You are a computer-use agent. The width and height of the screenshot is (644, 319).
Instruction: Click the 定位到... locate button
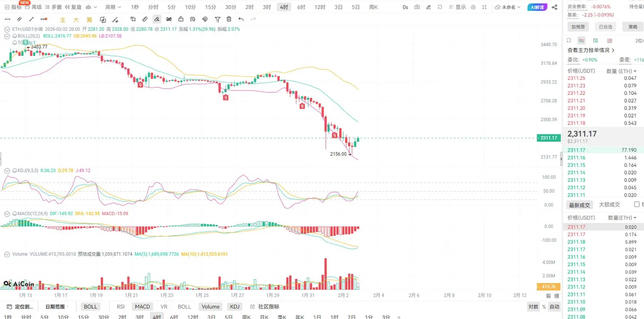coord(20,307)
